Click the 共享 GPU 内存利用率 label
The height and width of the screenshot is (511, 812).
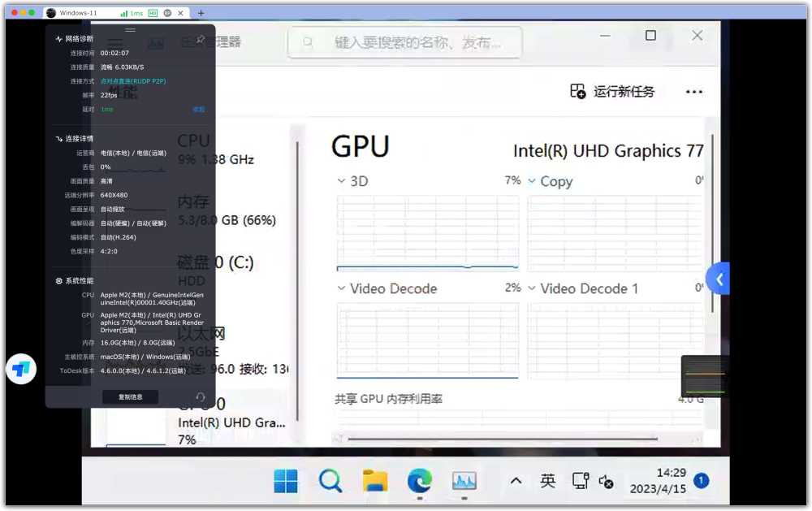(388, 399)
